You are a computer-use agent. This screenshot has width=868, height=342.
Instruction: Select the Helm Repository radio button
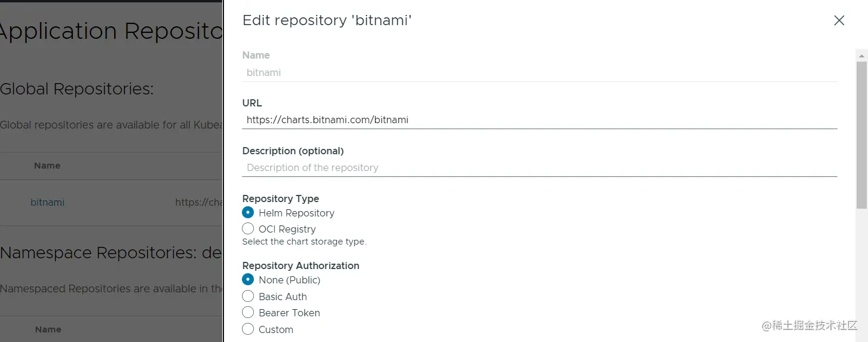pyautogui.click(x=248, y=212)
